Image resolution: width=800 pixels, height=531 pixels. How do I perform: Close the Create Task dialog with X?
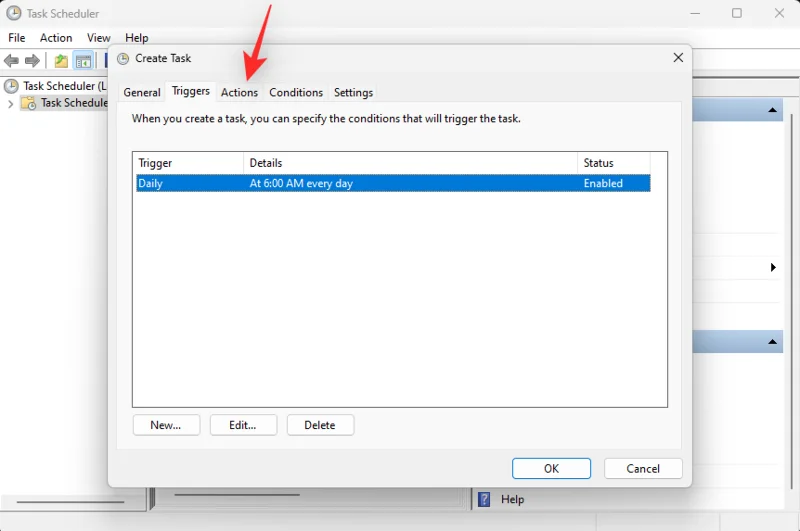coord(678,58)
